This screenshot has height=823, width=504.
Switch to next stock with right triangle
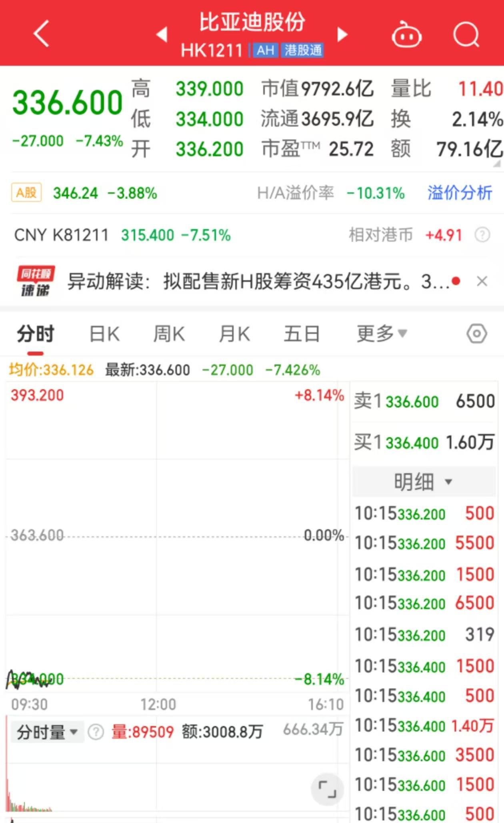coord(342,34)
